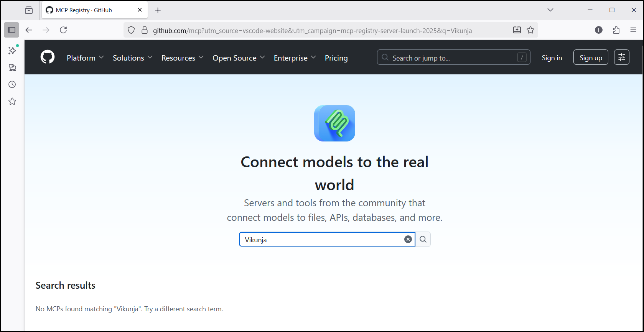644x332 pixels.
Task: Open a new browser tab
Action: pos(158,10)
